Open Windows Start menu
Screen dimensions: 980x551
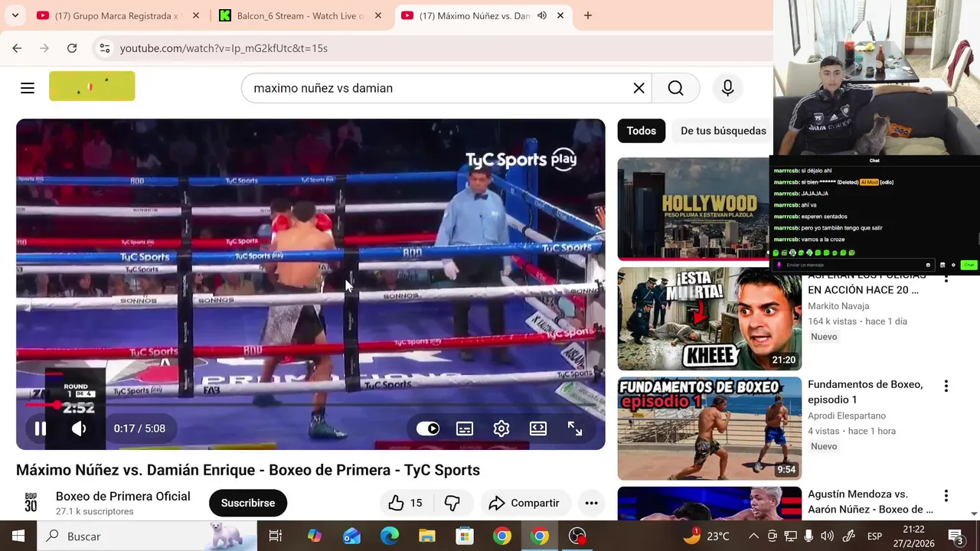point(18,536)
